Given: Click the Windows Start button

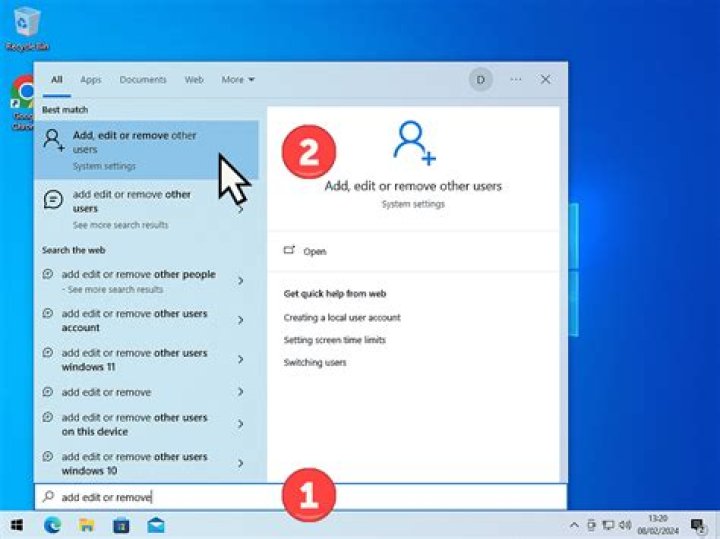Looking at the screenshot, I should pos(17,525).
